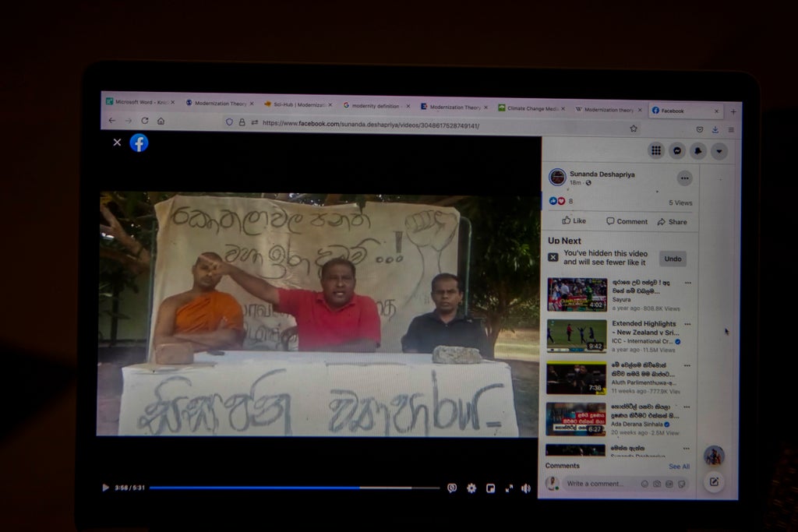Open Messenger from the top bar

pyautogui.click(x=677, y=151)
